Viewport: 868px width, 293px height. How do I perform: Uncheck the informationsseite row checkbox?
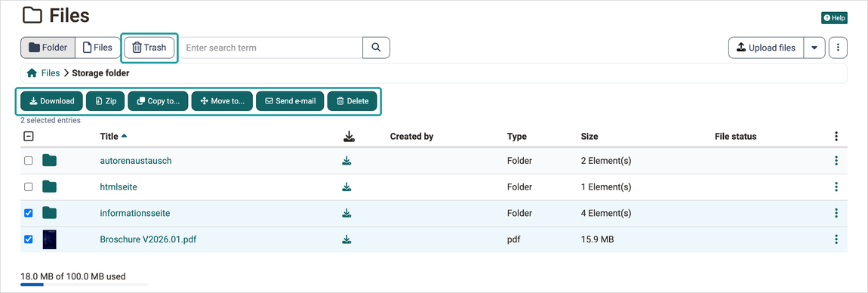[x=29, y=213]
